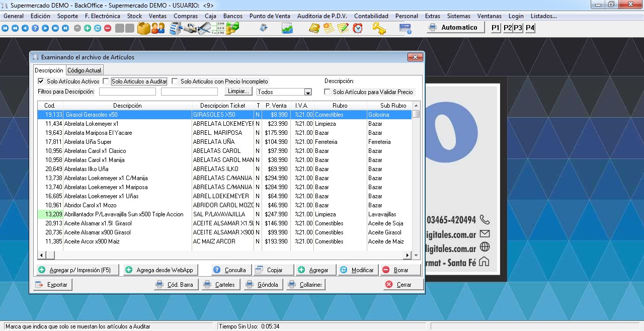Click the Automatico printer button
Viewport: 644px width, 331px height.
[455, 28]
